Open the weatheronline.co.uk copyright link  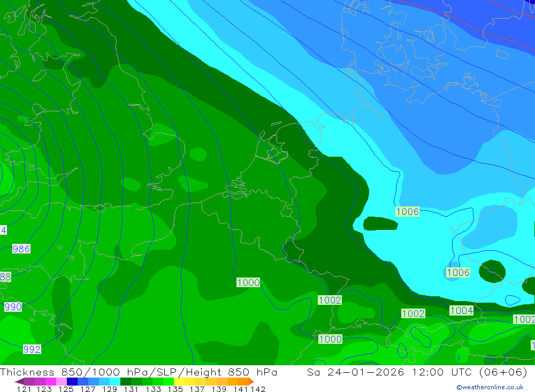point(490,387)
